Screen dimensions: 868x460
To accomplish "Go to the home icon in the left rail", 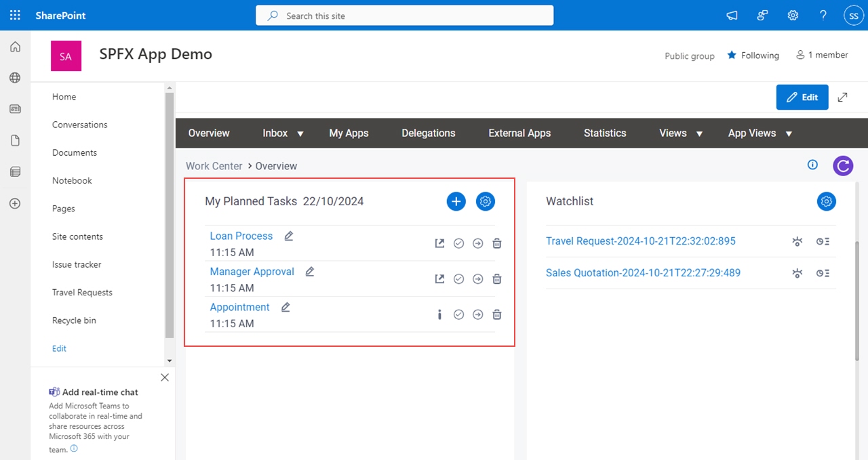I will coord(15,47).
